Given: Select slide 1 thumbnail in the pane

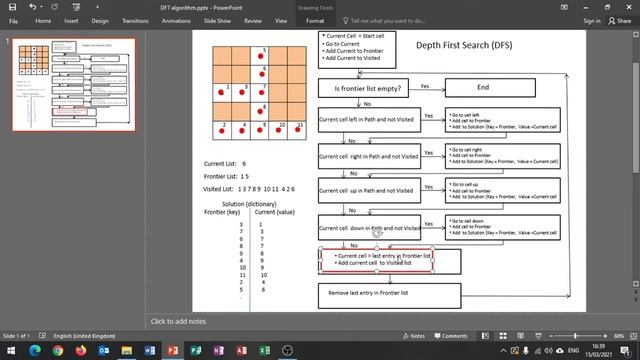Looking at the screenshot, I should click(x=74, y=84).
